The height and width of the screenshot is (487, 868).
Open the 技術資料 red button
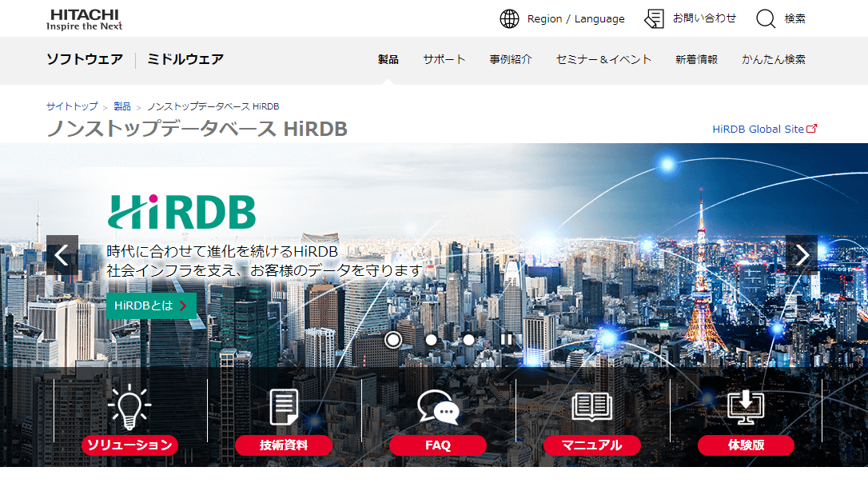pyautogui.click(x=284, y=445)
